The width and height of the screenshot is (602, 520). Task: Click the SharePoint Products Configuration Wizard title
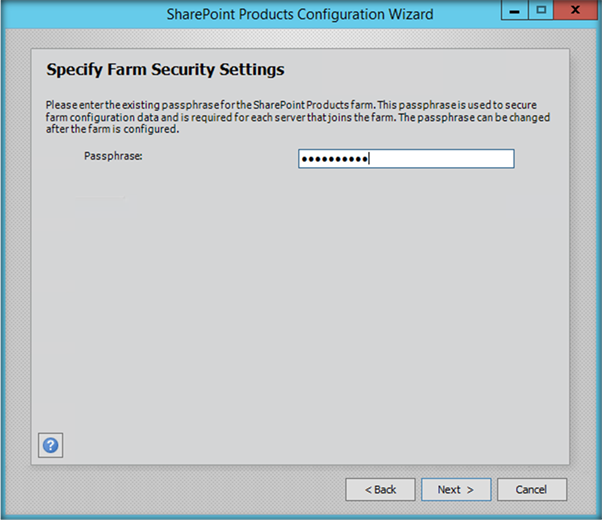(300, 14)
